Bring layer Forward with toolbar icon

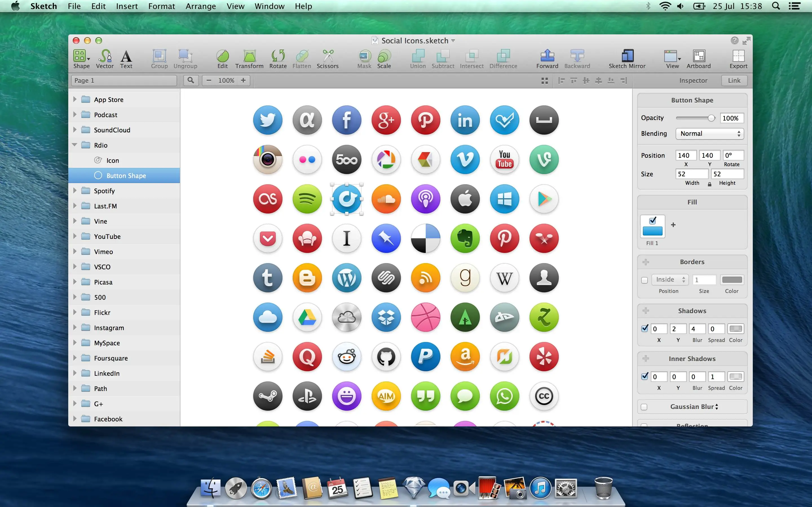point(547,59)
